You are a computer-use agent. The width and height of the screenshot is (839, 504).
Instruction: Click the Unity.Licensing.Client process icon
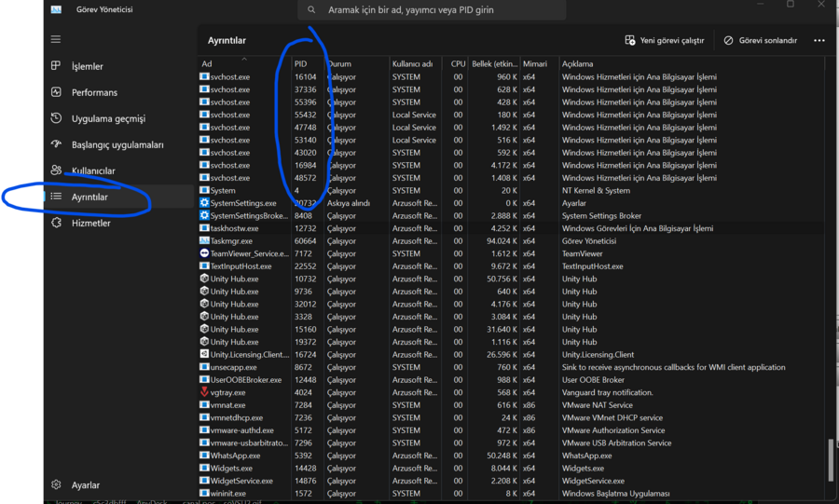[x=204, y=354]
